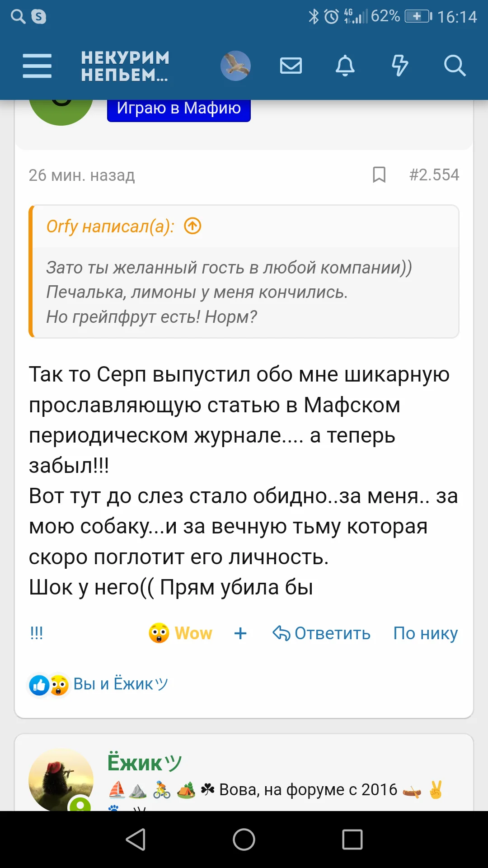Open Ёжик username profile link

click(145, 763)
